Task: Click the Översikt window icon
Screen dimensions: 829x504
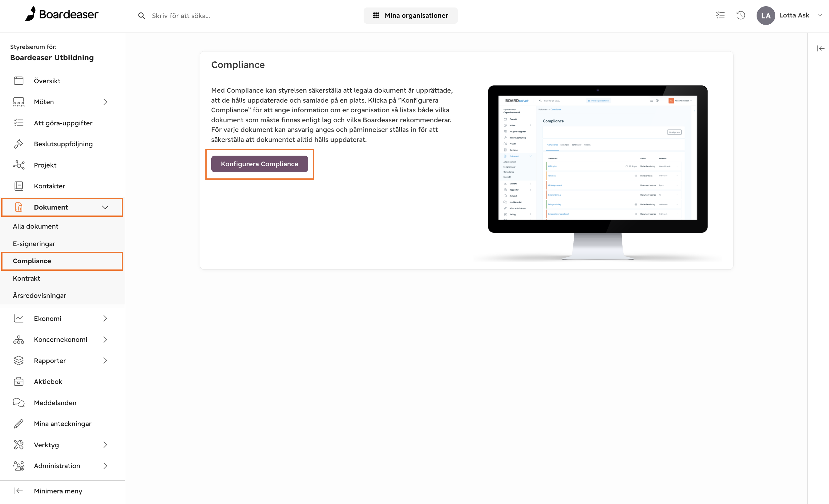Action: point(18,81)
